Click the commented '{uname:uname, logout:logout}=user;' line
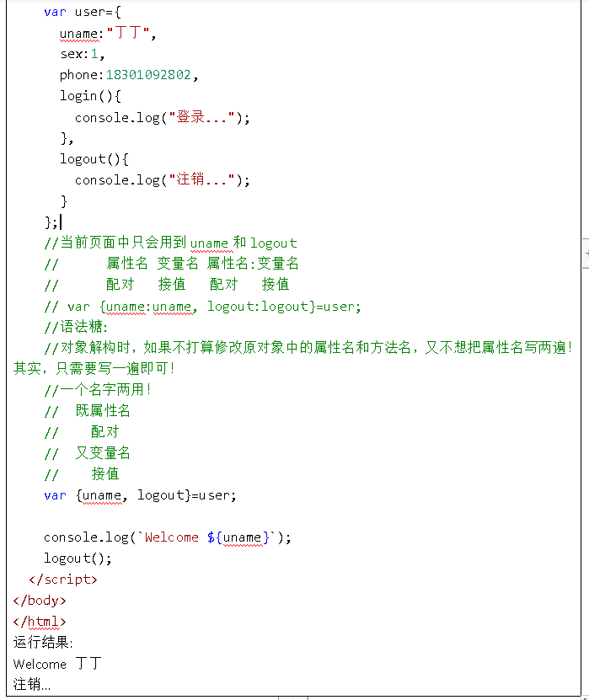Screen dimensions: 589x700 pyautogui.click(x=202, y=307)
